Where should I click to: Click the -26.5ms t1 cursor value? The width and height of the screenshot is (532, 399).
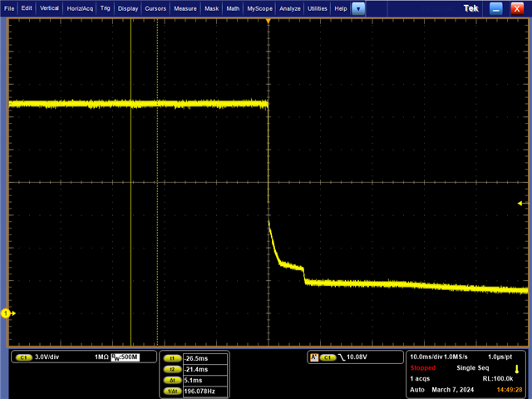[x=205, y=358]
